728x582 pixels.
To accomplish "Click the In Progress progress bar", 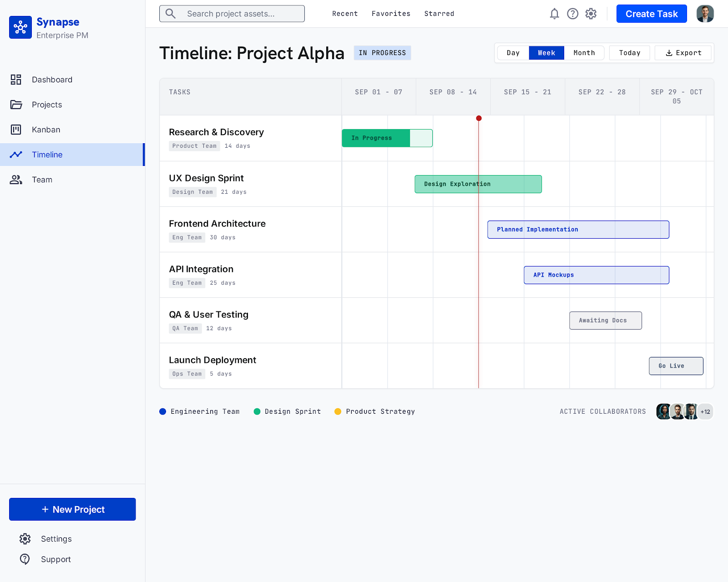I will click(x=387, y=138).
